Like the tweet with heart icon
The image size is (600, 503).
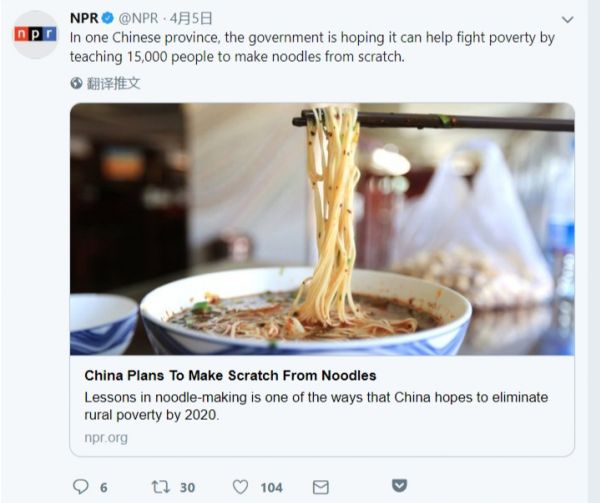(x=240, y=487)
